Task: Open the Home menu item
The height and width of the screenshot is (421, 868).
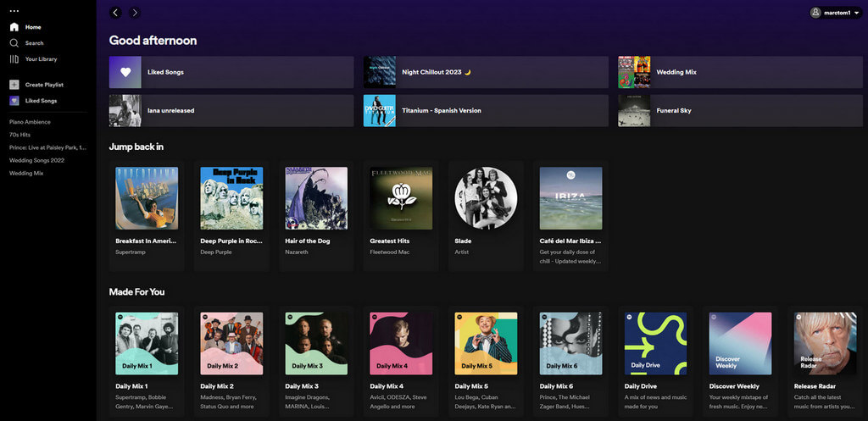Action: point(33,27)
